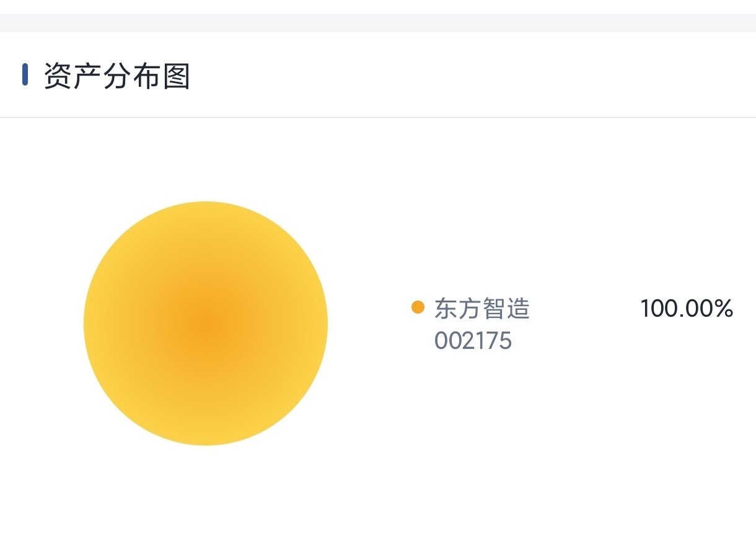Tap the 资产分布图 section title
The width and height of the screenshot is (756, 546).
pos(116,76)
